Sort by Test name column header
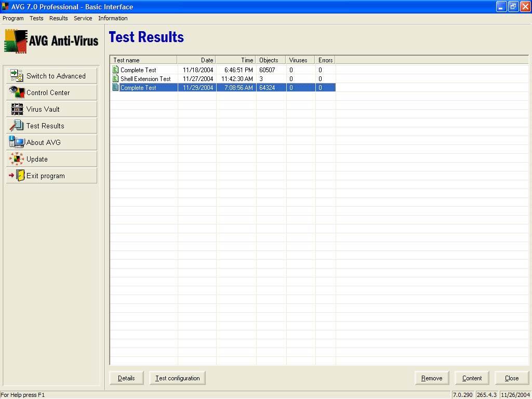 (143, 60)
